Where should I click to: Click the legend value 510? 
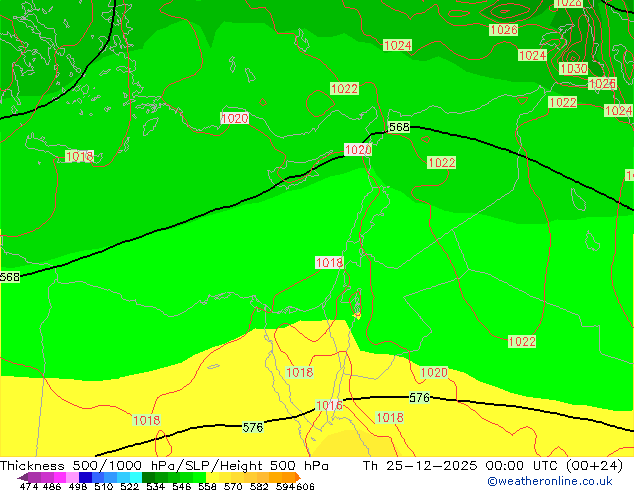104,486
